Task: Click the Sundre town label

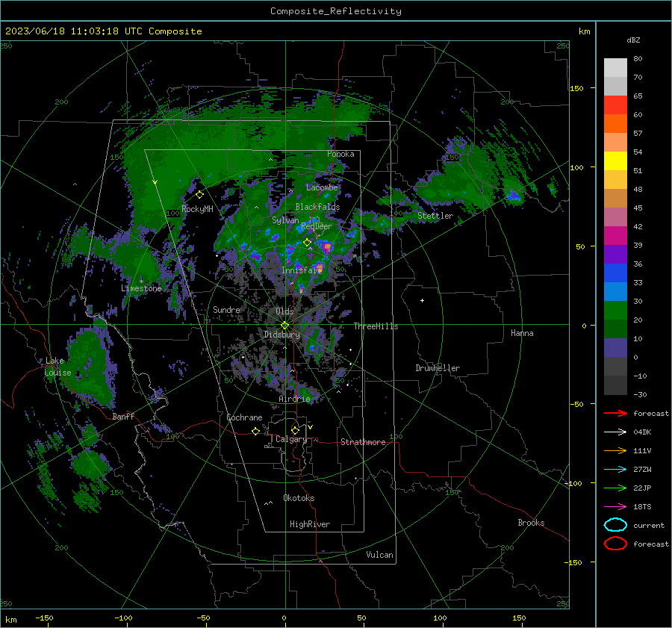Action: click(226, 309)
